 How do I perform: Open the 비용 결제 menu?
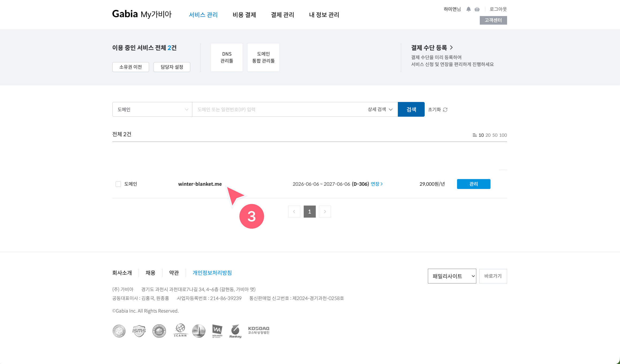coord(244,15)
